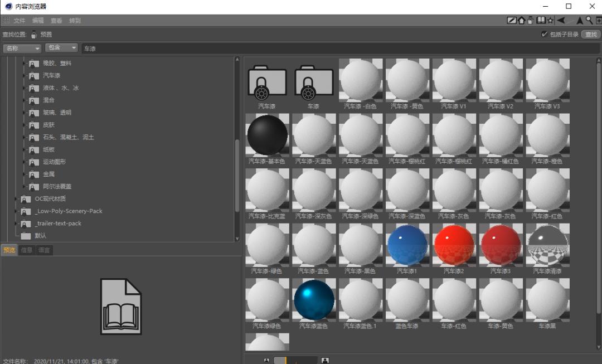The height and width of the screenshot is (364, 602).
Task: Select the 车漆黑 material thumbnail
Action: (547, 300)
